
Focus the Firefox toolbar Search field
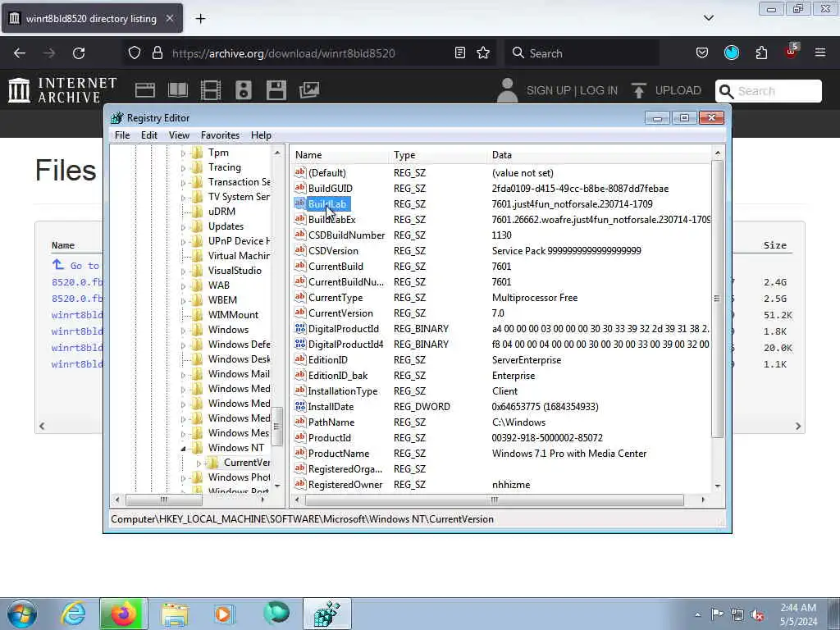point(584,53)
